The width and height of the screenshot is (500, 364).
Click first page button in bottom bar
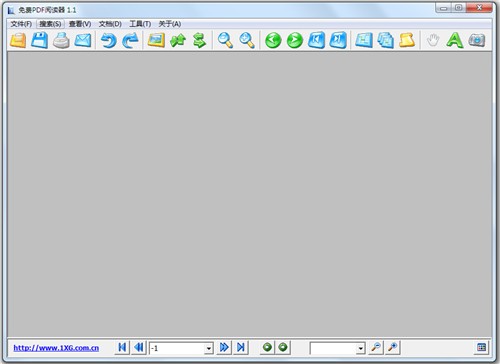(122, 348)
